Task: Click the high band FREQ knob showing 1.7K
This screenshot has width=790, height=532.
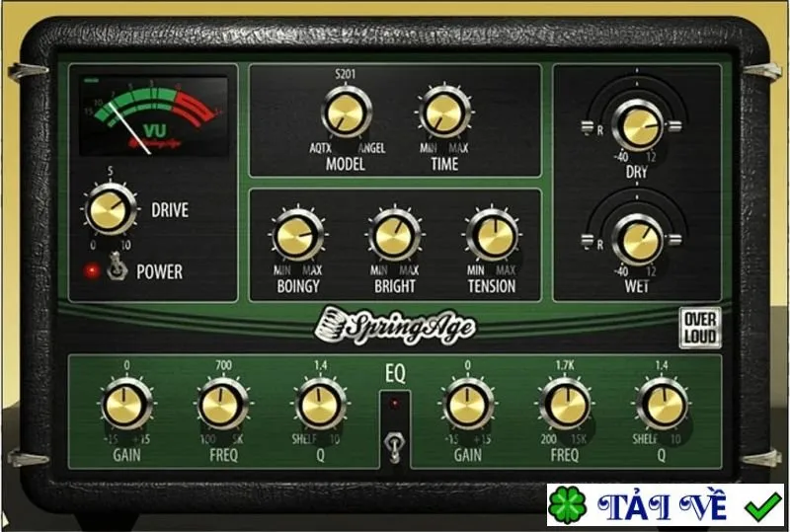Action: point(565,404)
